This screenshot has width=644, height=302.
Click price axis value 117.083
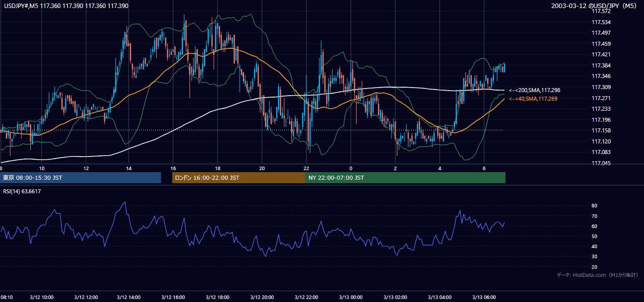pyautogui.click(x=601, y=152)
